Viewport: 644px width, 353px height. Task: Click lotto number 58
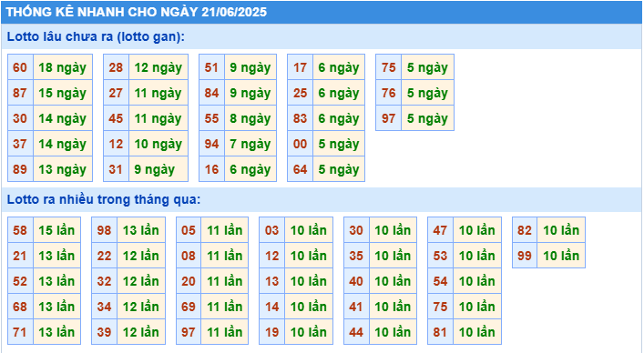20,230
